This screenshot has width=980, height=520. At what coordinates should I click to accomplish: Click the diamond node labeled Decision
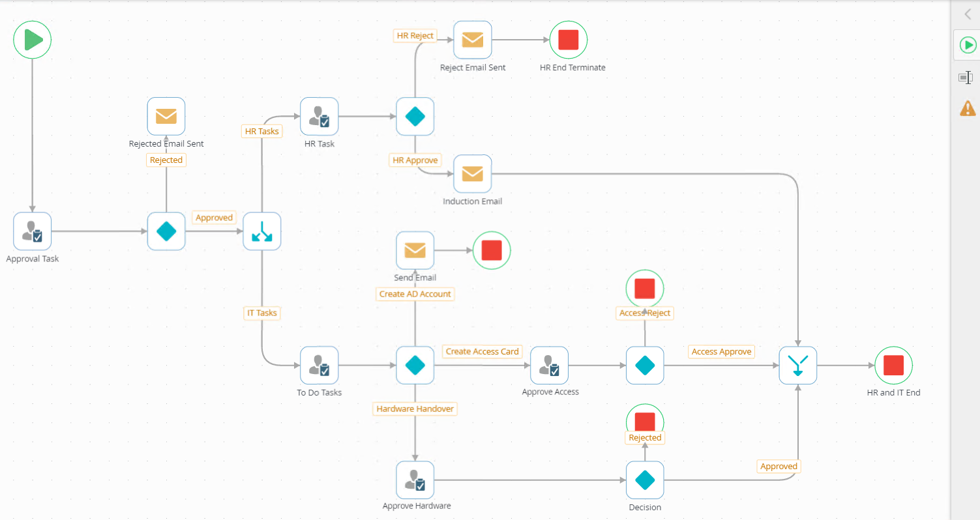pyautogui.click(x=645, y=481)
